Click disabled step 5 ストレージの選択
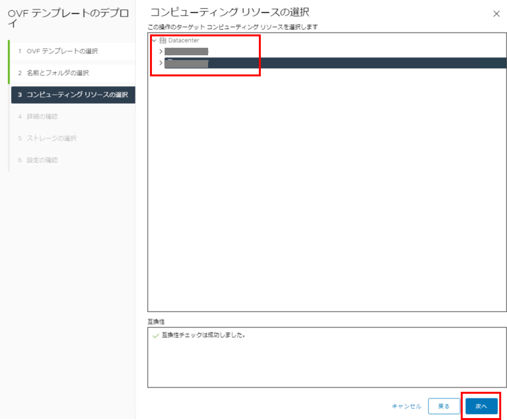 tap(51, 138)
